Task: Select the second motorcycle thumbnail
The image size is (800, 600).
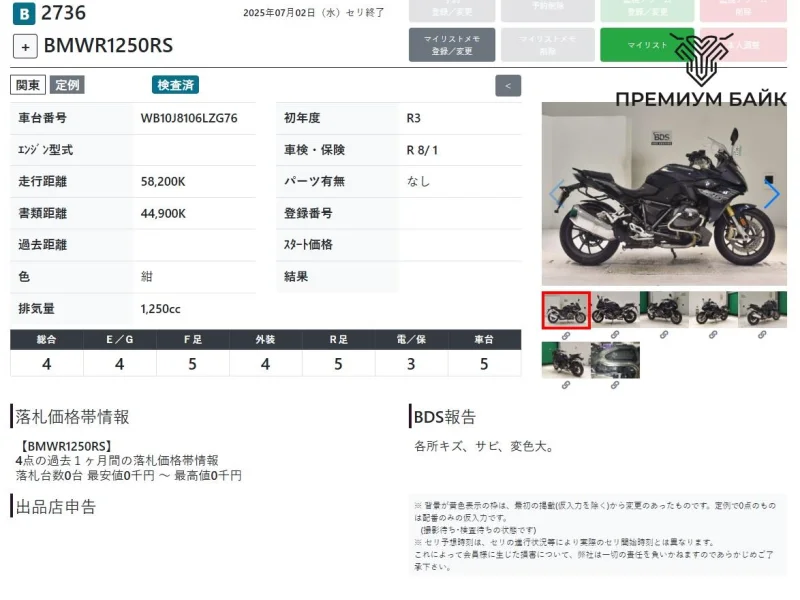Action: tap(615, 310)
